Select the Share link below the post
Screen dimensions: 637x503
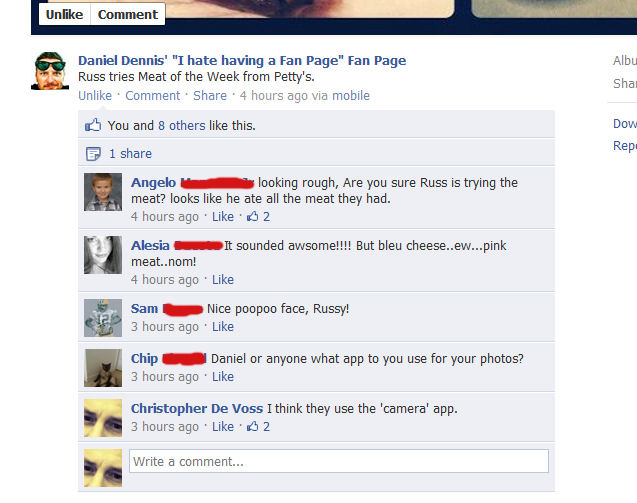click(x=210, y=95)
